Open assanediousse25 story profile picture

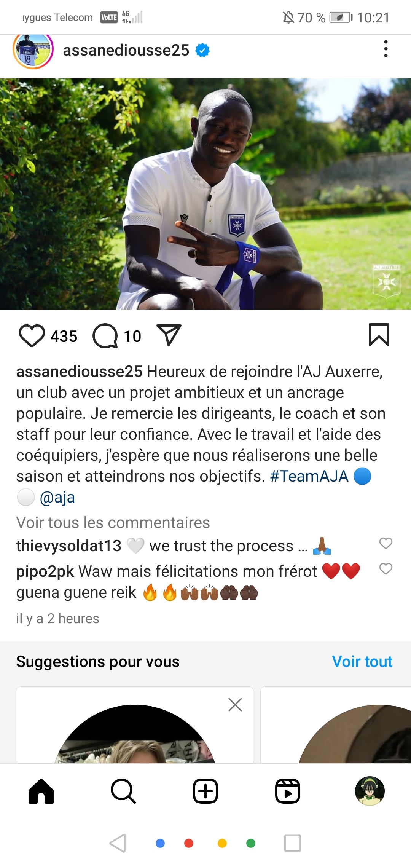click(33, 50)
